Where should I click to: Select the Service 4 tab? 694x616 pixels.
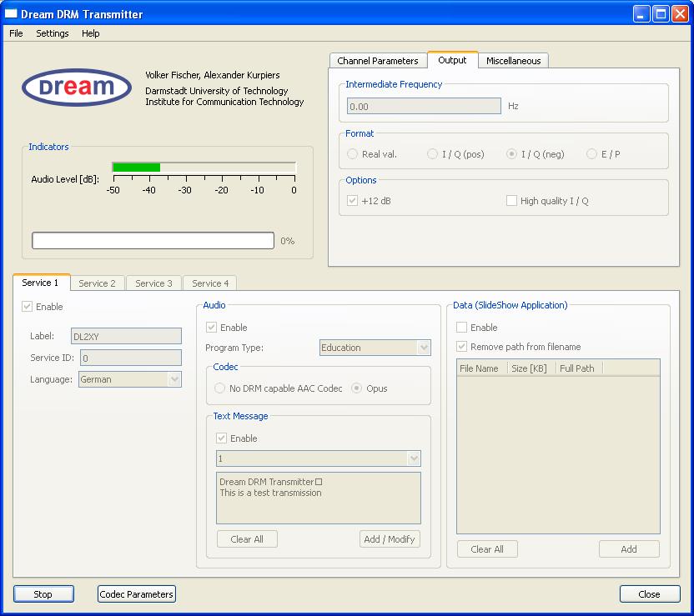(x=210, y=283)
